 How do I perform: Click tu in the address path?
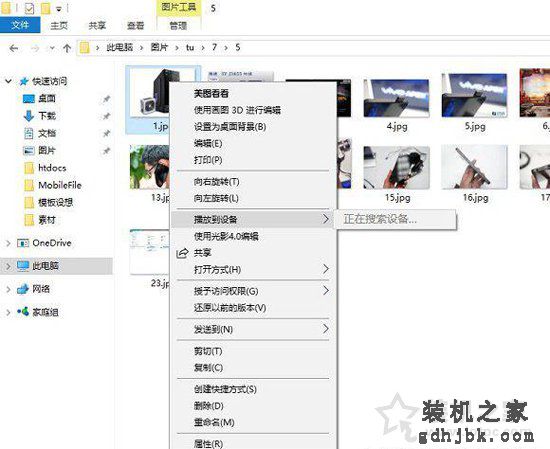(190, 47)
